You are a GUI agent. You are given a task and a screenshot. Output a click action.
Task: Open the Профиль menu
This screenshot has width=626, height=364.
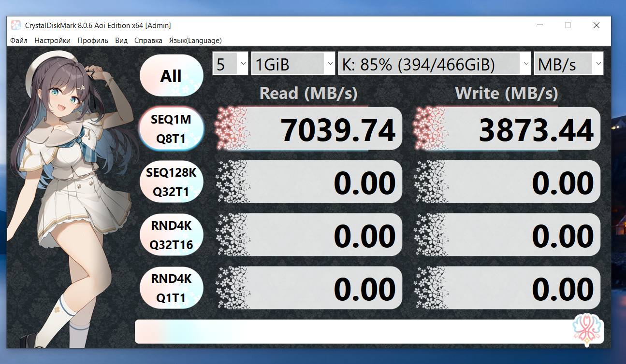pos(93,41)
